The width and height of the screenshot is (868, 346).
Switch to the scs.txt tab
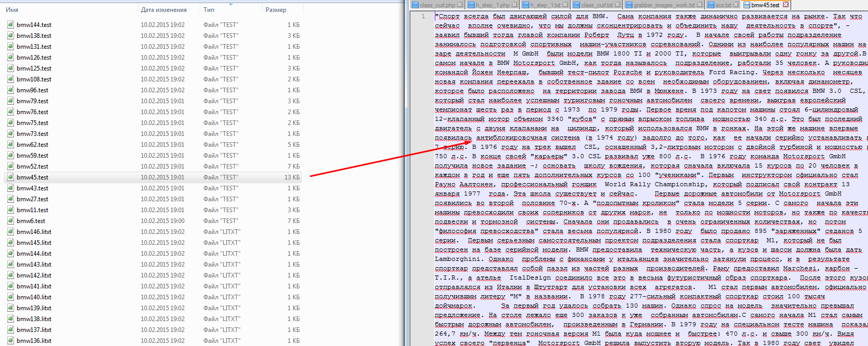click(723, 5)
